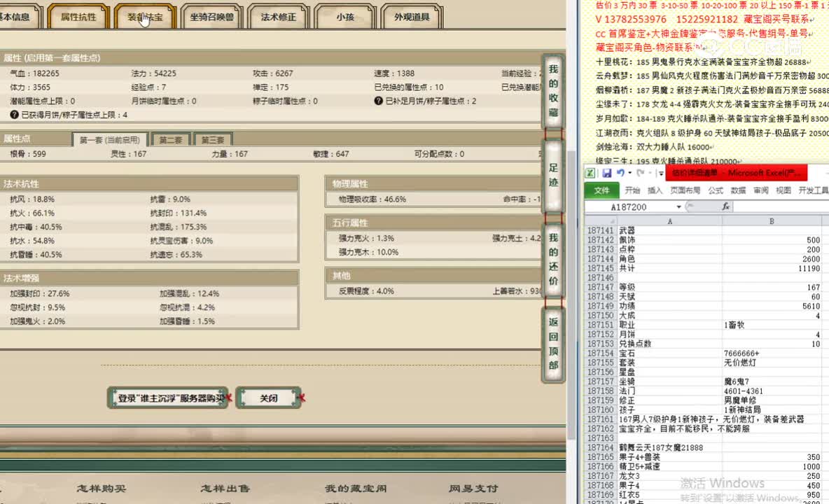Click the question mark icon beside 已获得月饼/粽子属性点上限

14,114
